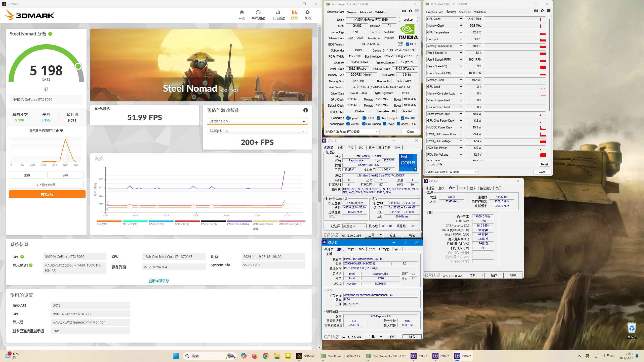The width and height of the screenshot is (644, 362).
Task: Click Steel Nomad score gauge indicator
Action: pyautogui.click(x=78, y=66)
